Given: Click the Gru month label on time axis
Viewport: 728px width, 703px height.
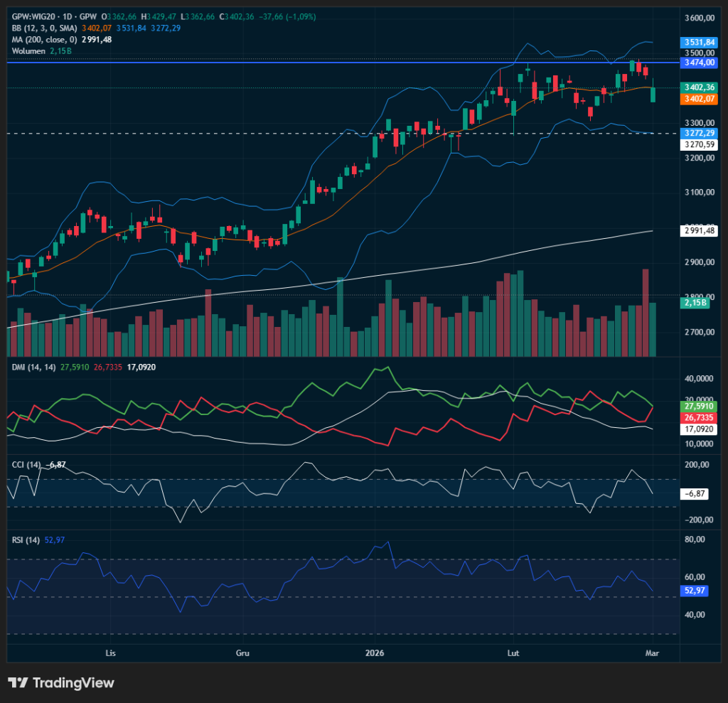Looking at the screenshot, I should point(243,652).
